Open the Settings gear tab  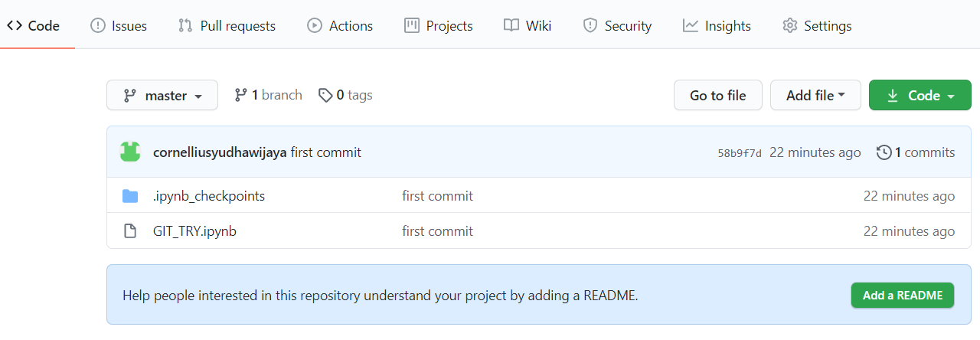coord(817,26)
